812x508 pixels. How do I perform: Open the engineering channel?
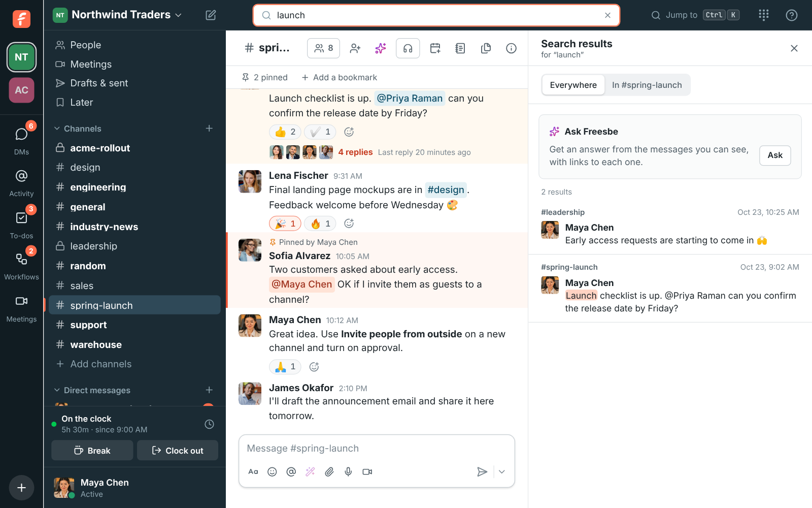134,187
